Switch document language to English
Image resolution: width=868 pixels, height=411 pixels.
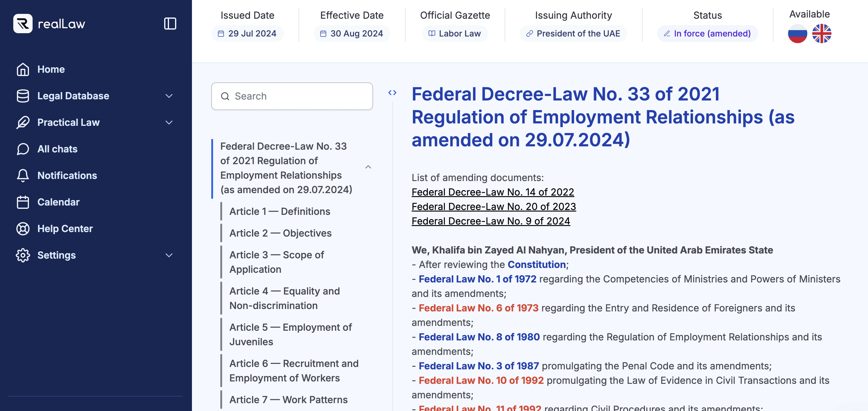[x=822, y=33]
